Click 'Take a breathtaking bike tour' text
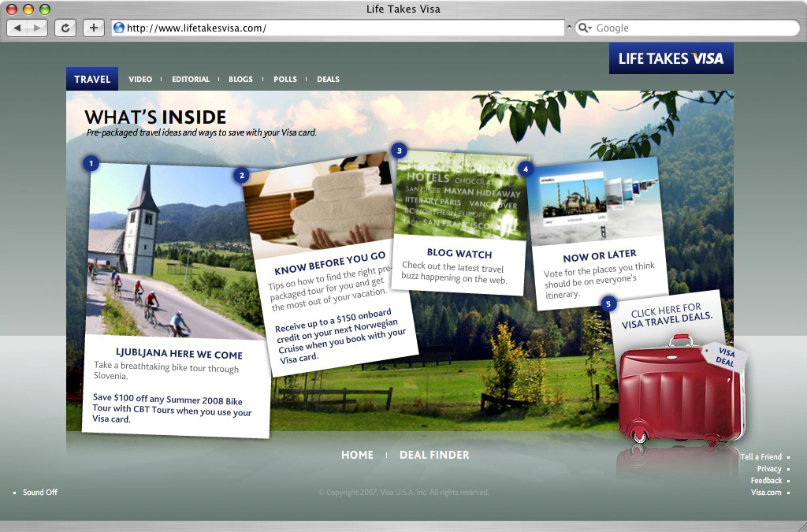The width and height of the screenshot is (807, 532). click(165, 370)
